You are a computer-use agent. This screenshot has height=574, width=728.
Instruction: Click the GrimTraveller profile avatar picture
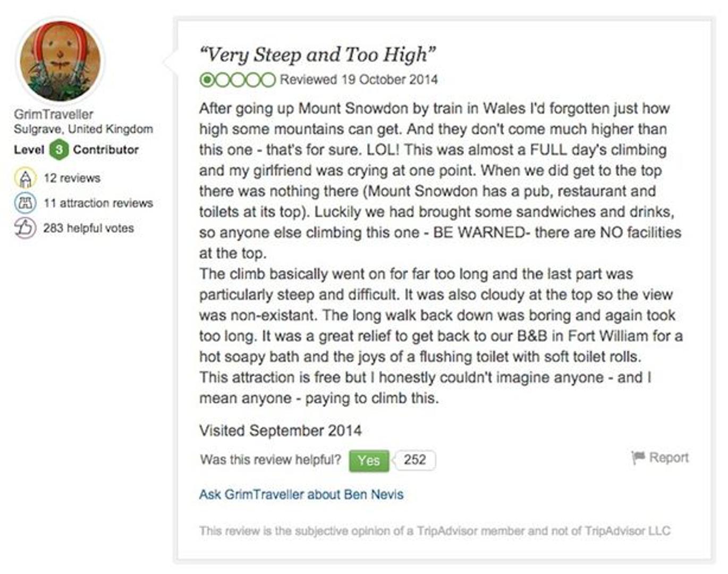coord(60,61)
